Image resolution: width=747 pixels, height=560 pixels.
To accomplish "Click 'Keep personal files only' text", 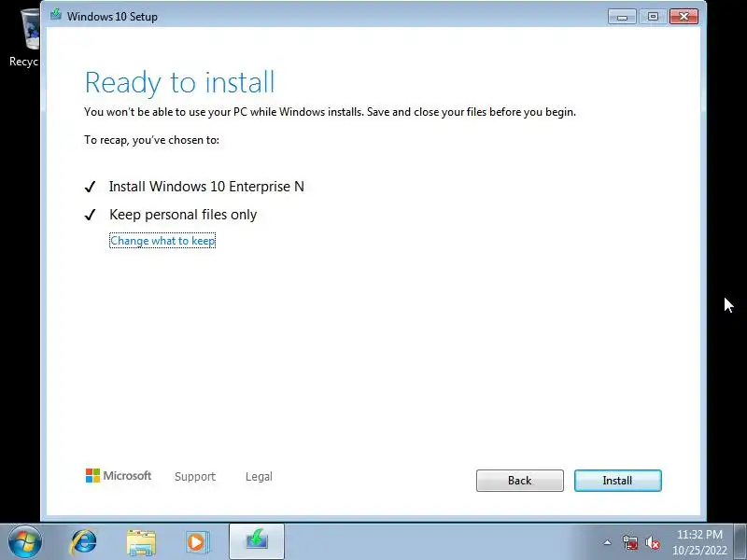I will click(183, 215).
